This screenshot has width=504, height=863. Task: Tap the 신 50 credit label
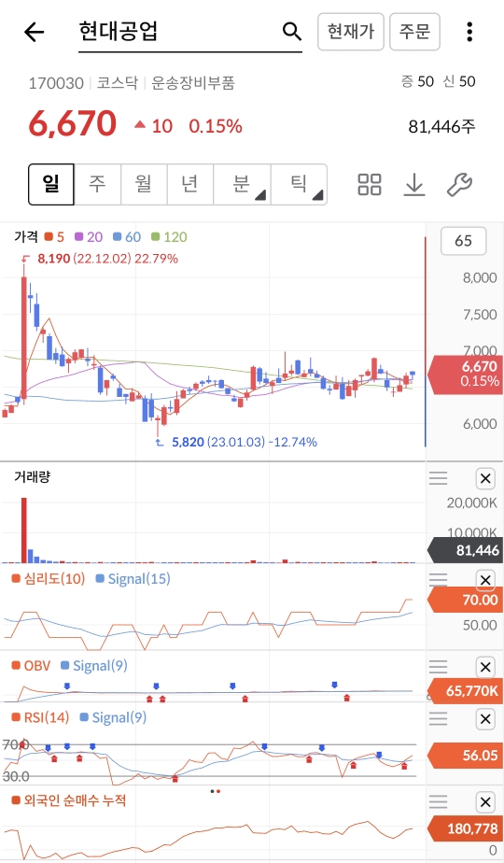[459, 81]
